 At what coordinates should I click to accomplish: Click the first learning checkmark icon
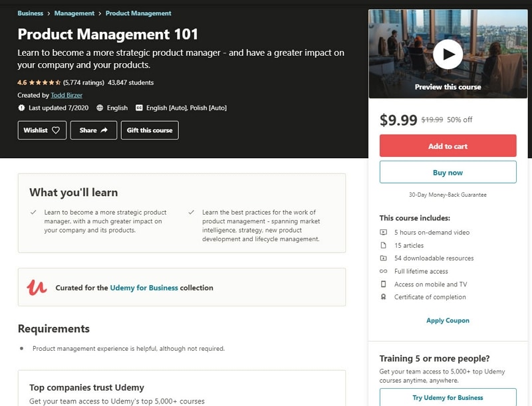coord(33,212)
